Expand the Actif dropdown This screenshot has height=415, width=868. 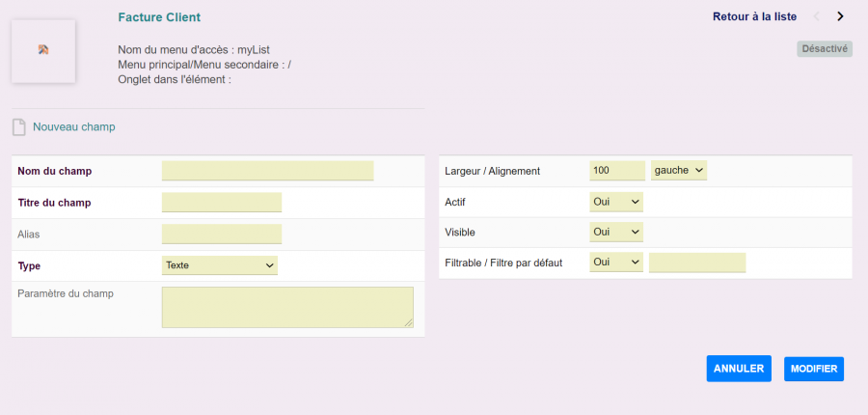[615, 202]
